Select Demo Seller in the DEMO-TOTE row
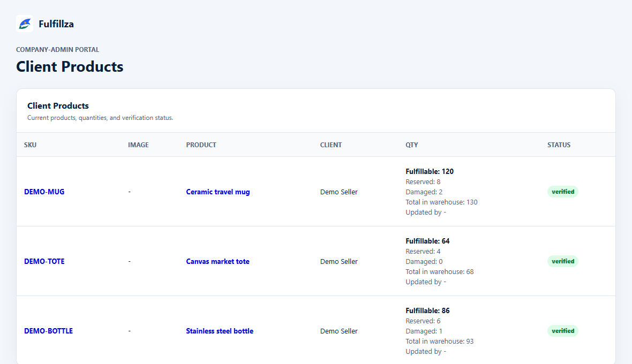This screenshot has width=632, height=364. 339,262
